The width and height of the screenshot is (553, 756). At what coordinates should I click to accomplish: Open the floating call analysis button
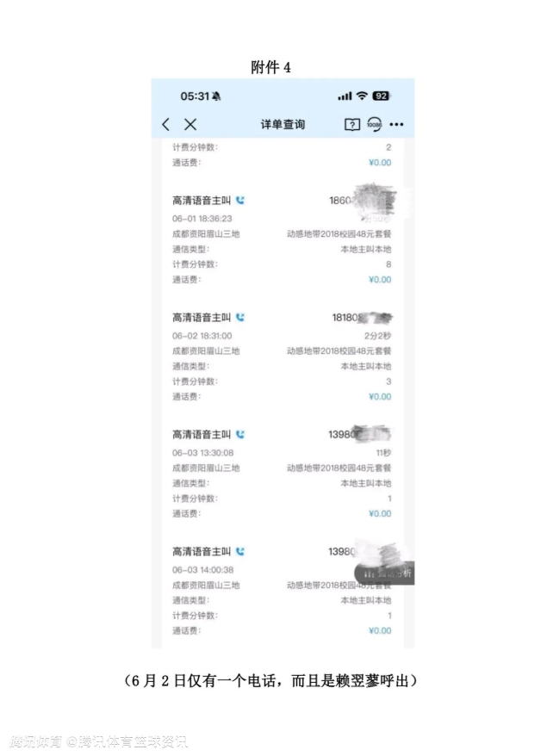click(x=384, y=573)
